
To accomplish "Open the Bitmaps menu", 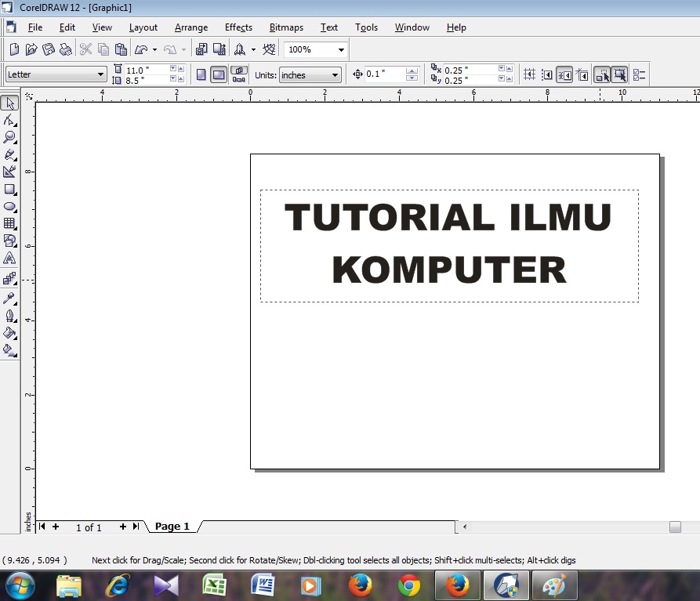I will (x=285, y=27).
